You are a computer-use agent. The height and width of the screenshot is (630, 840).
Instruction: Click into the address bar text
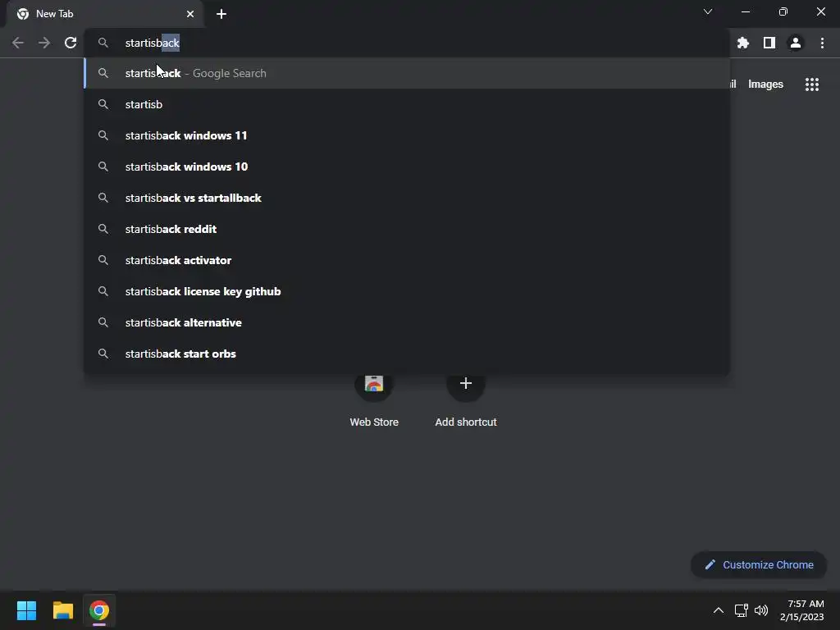click(152, 43)
